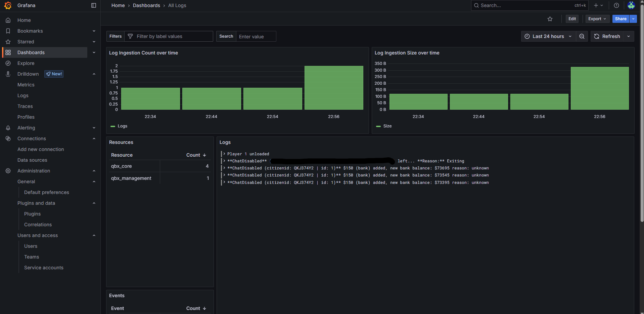Mark dashboard as favorite with star icon
This screenshot has height=314, width=644.
tap(550, 19)
